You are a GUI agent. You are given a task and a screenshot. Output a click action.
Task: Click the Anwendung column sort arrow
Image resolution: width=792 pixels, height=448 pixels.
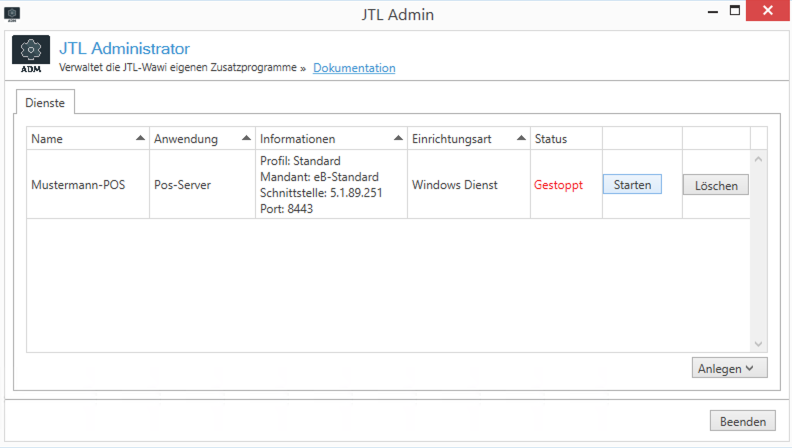tap(245, 138)
